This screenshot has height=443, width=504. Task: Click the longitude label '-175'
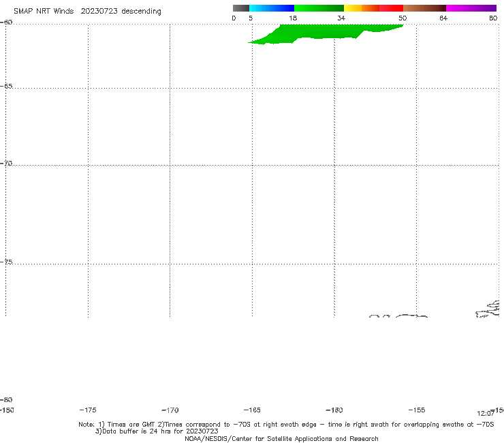point(88,410)
